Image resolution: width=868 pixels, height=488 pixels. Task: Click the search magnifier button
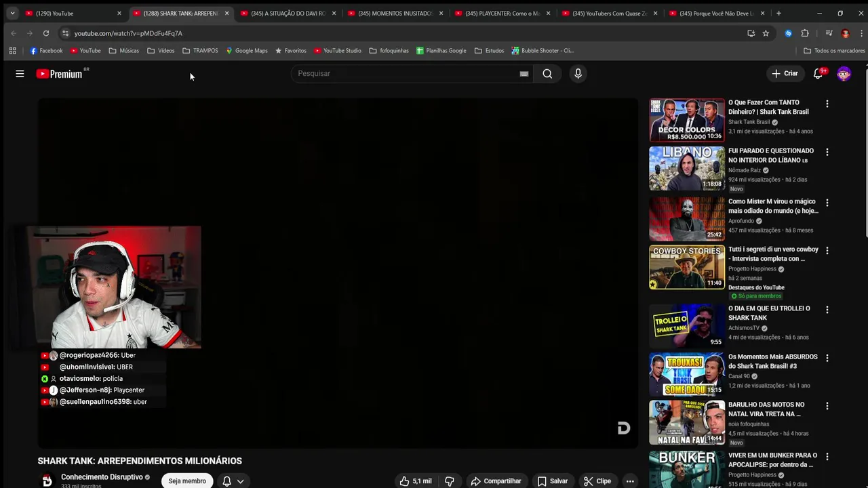547,73
